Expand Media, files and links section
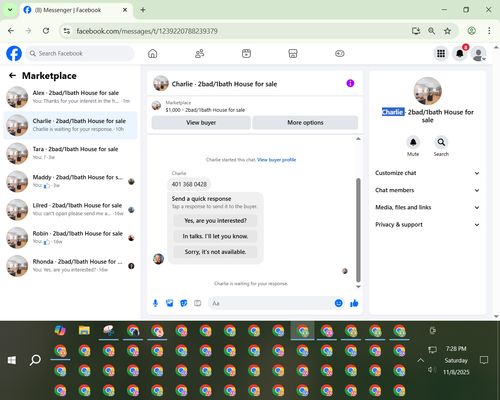The width and height of the screenshot is (500, 400). click(x=427, y=207)
